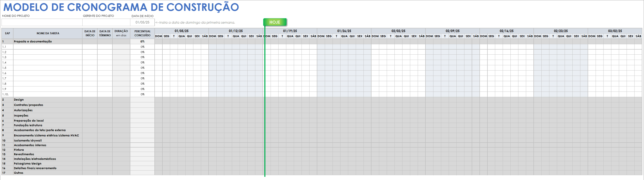Click the start date cell of row 1.4
Viewport: 644px width, 180px height.
click(x=90, y=63)
